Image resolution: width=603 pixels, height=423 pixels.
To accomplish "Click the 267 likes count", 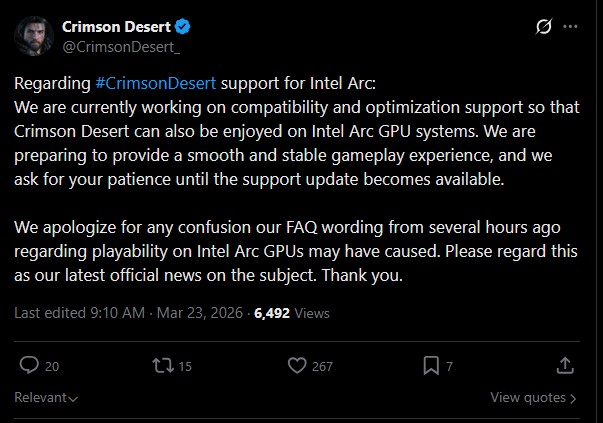I will coord(322,367).
